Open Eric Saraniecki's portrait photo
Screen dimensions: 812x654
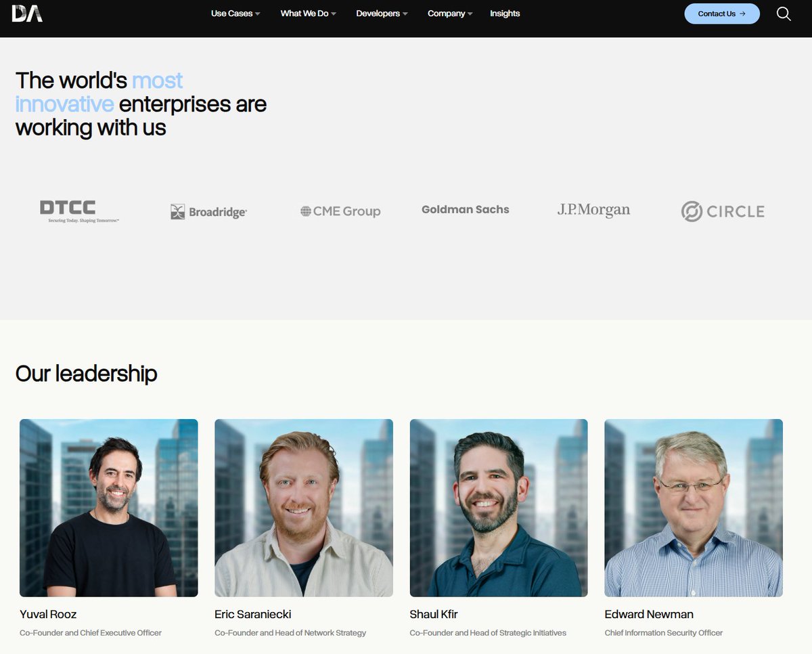[x=304, y=508]
